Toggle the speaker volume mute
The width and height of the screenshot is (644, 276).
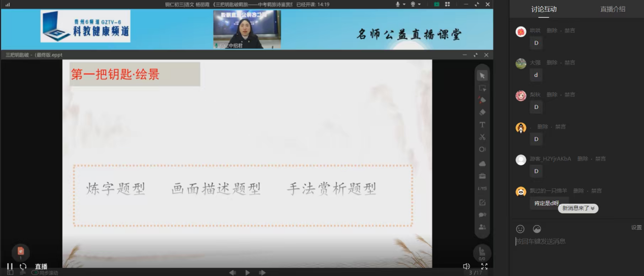(466, 266)
